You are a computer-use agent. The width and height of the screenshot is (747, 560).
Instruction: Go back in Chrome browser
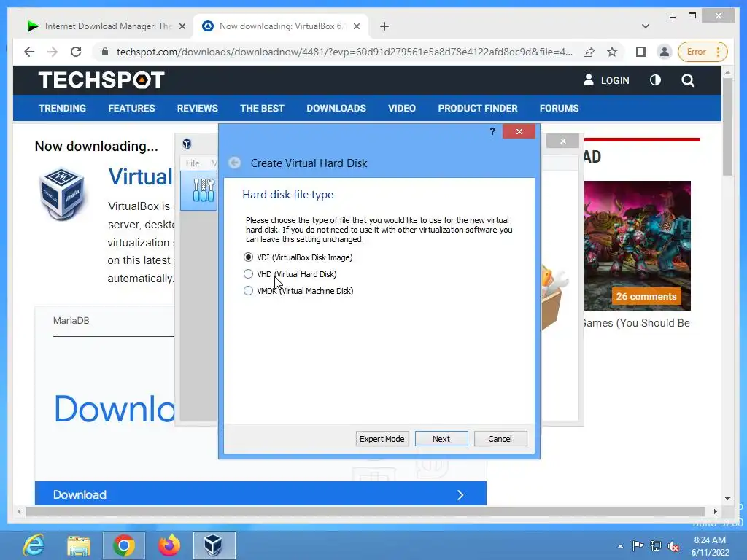pos(29,52)
